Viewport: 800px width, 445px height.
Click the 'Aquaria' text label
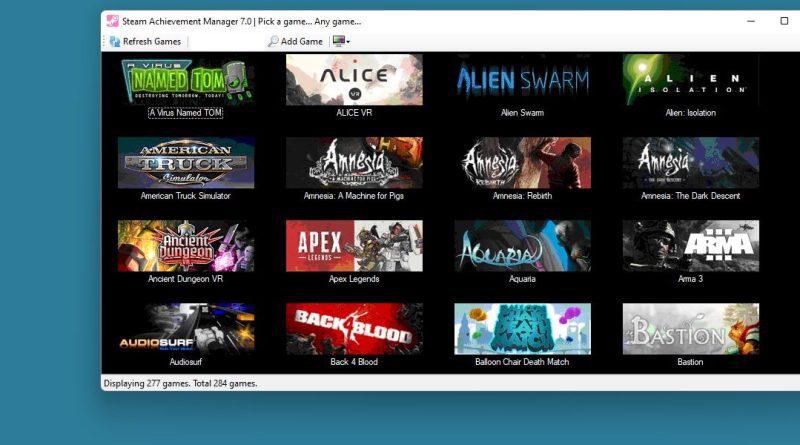[522, 279]
